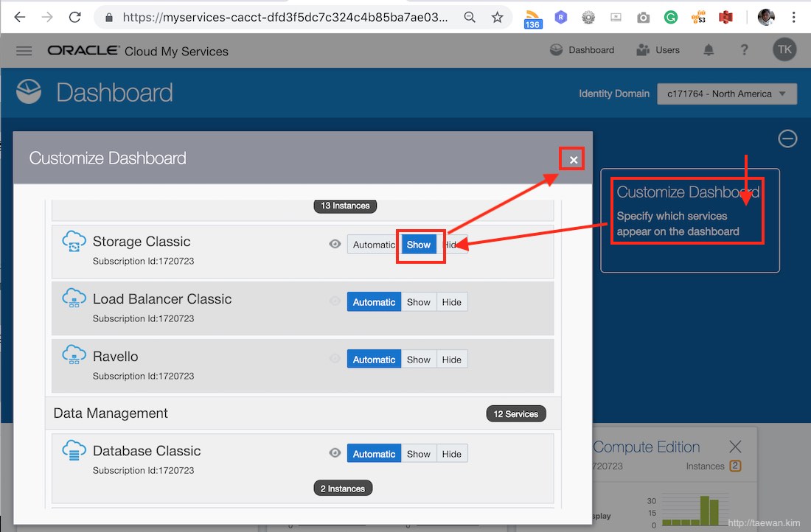The width and height of the screenshot is (811, 532).
Task: Open the RSS extension showing 136
Action: pos(532,19)
